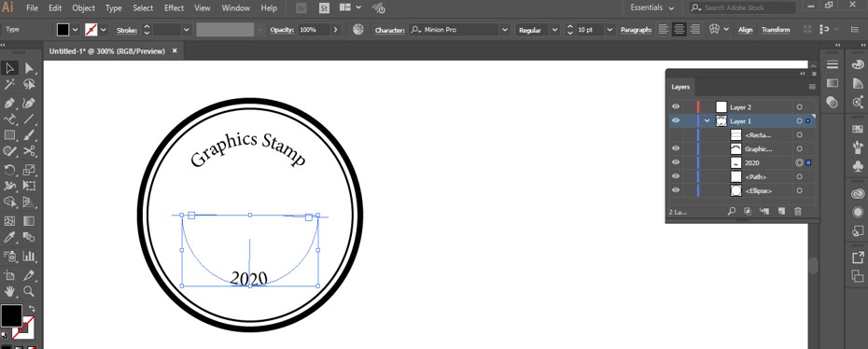Select the Gradient tool
The height and width of the screenshot is (349, 868).
(x=29, y=221)
